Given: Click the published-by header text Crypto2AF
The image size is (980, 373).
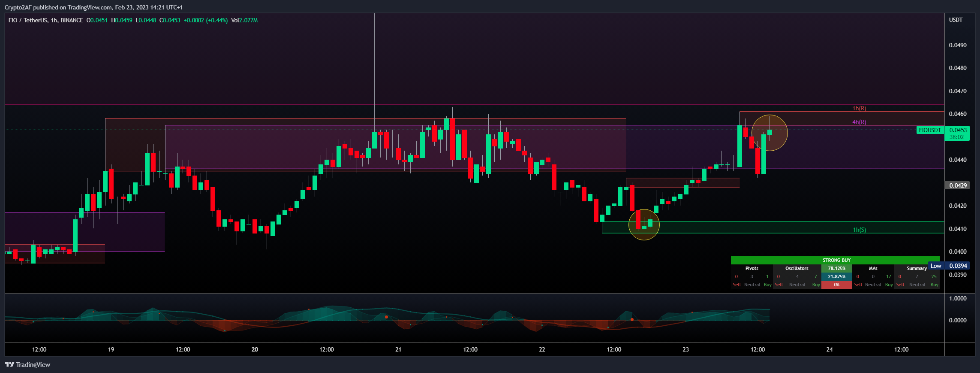Looking at the screenshot, I should click(18, 7).
